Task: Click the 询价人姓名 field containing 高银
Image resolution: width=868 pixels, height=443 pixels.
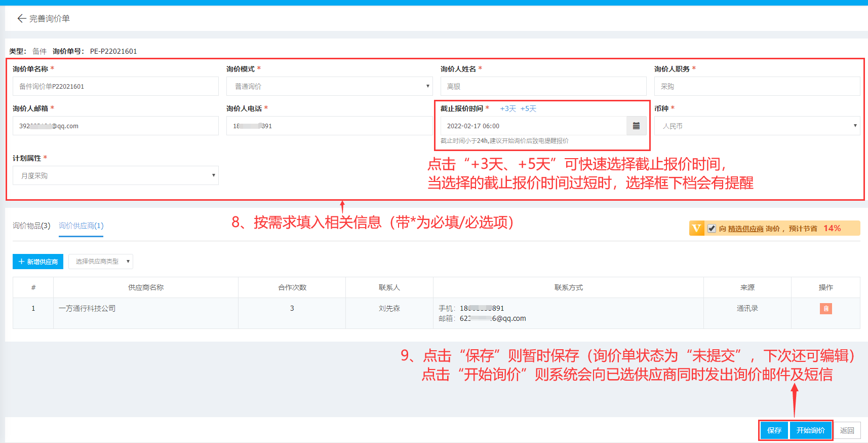Action: tap(543, 86)
